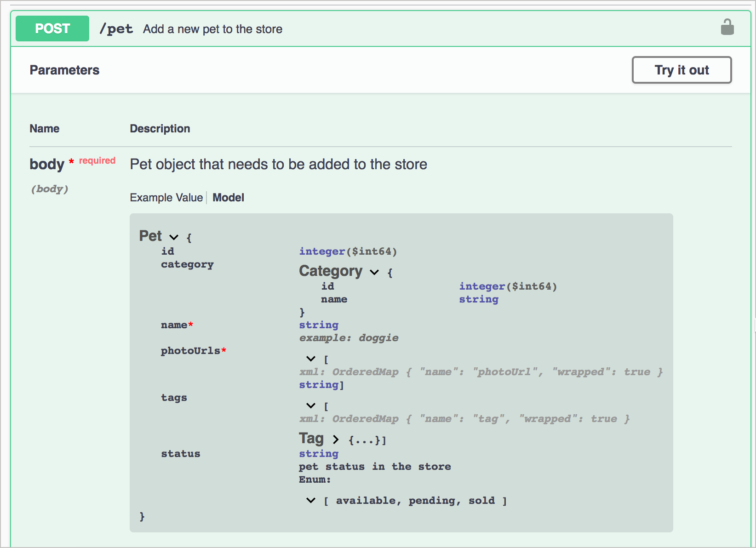The width and height of the screenshot is (756, 548).
Task: Click the 'Add a new pet to the store' summary
Action: (212, 29)
